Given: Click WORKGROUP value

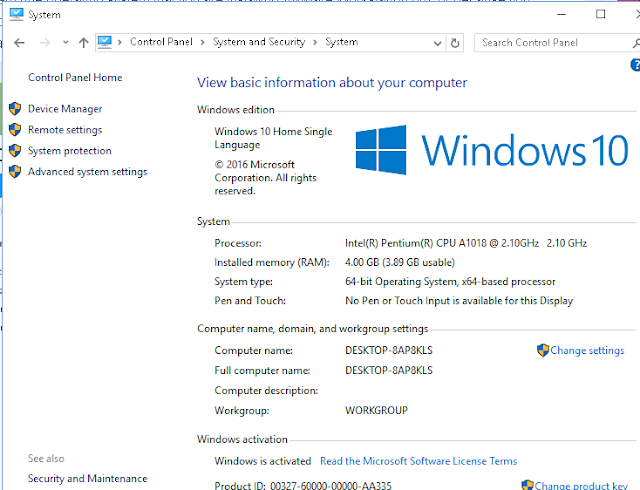Looking at the screenshot, I should [376, 410].
